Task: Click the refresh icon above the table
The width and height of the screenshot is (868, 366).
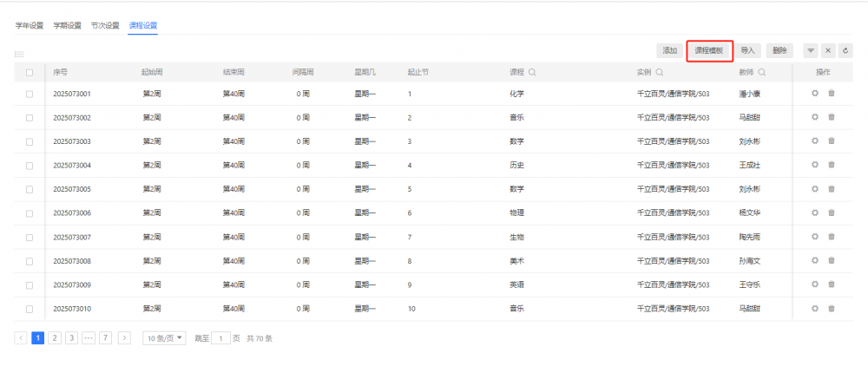Action: pos(845,51)
